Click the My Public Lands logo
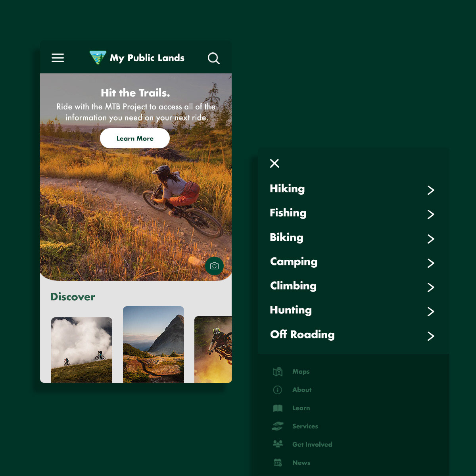The height and width of the screenshot is (476, 476). click(98, 58)
